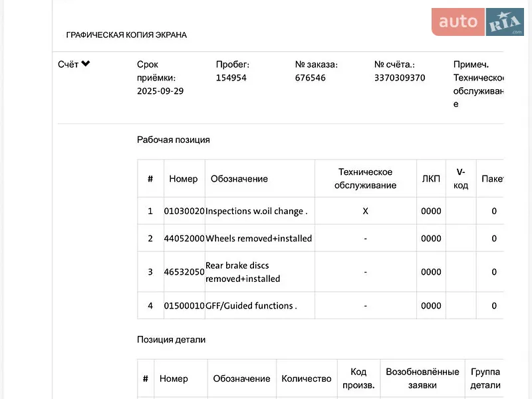Click the V-код column header

[461, 178]
